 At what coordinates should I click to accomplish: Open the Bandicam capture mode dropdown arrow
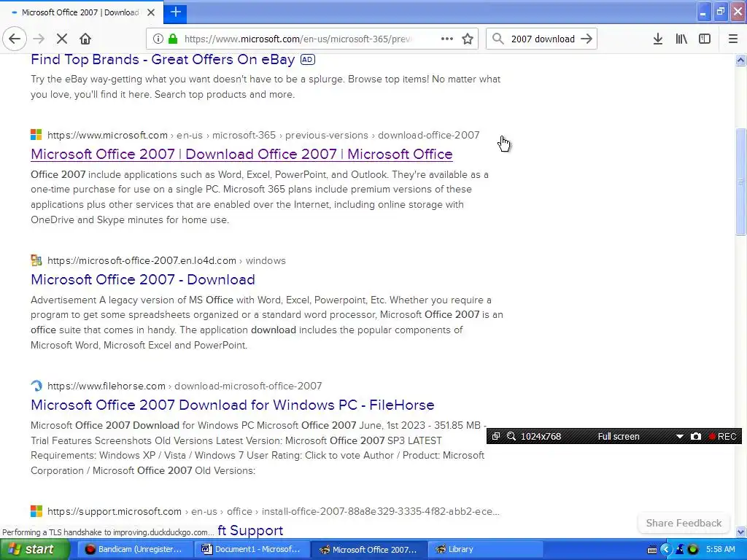point(679,436)
